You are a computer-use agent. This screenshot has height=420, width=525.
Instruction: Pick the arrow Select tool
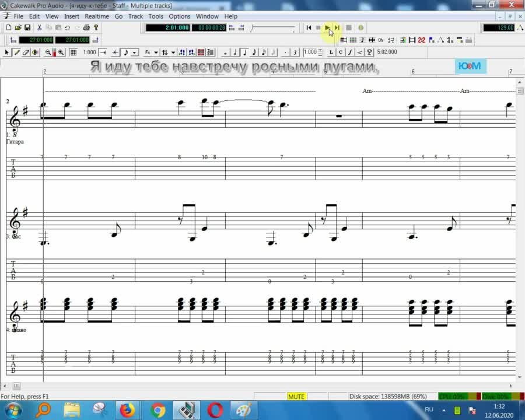(6, 52)
